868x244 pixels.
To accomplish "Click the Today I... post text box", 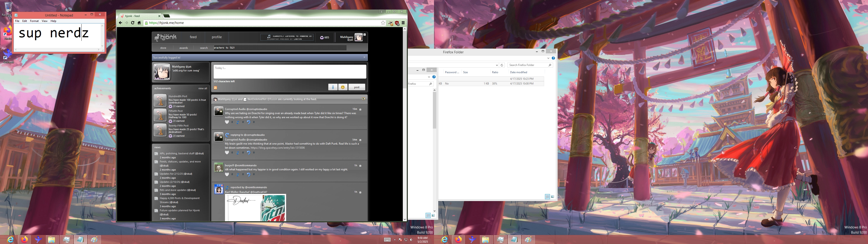I will pos(290,71).
